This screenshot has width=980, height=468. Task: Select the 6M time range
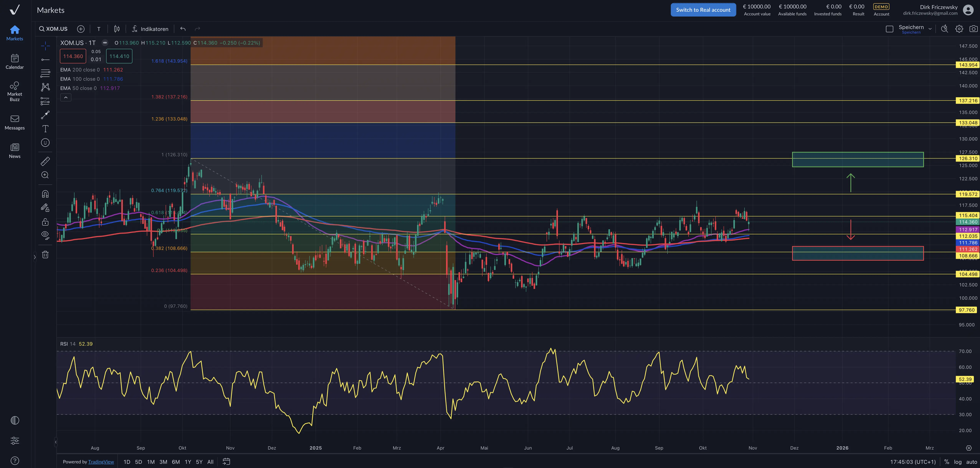point(175,461)
